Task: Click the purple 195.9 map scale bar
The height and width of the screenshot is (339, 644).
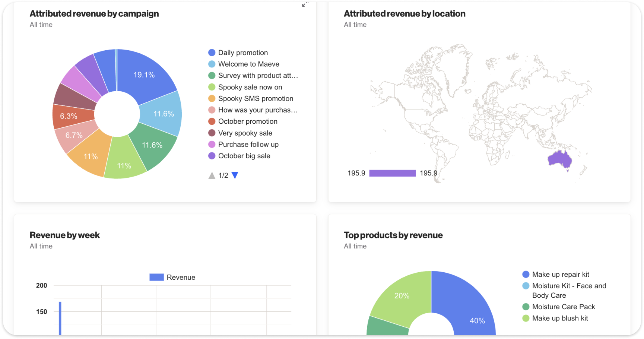Action: pos(392,173)
